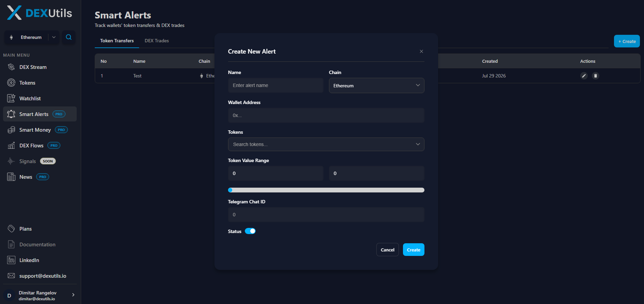Click the Created date Jul 29 2026
644x304 pixels.
click(x=494, y=76)
